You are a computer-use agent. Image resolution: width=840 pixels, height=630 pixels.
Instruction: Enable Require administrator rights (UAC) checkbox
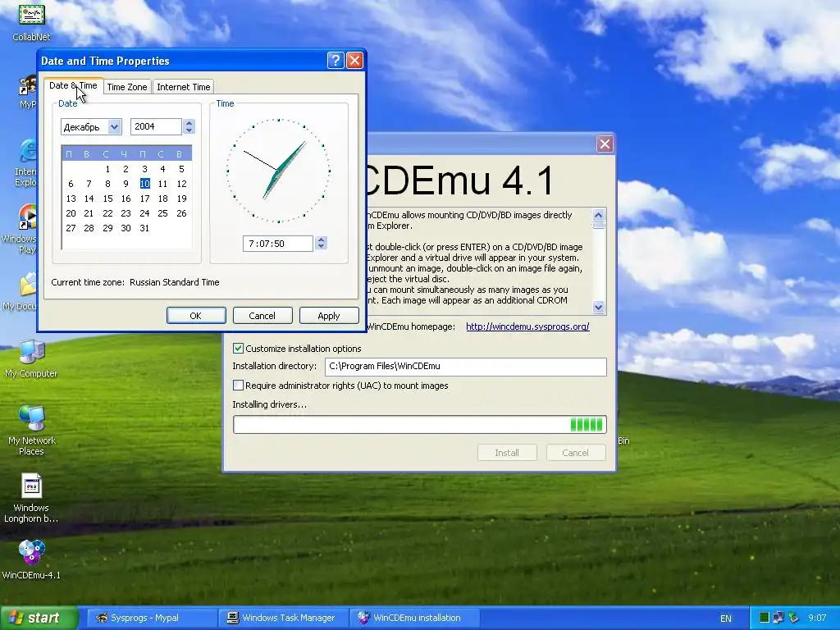pos(239,386)
